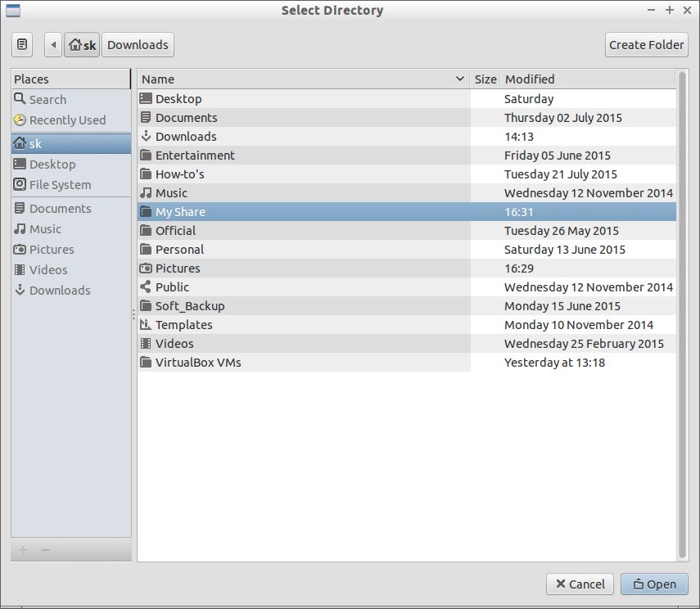The image size is (700, 609).
Task: Select the 'VirtualBox VMs' folder name
Action: [x=198, y=363]
